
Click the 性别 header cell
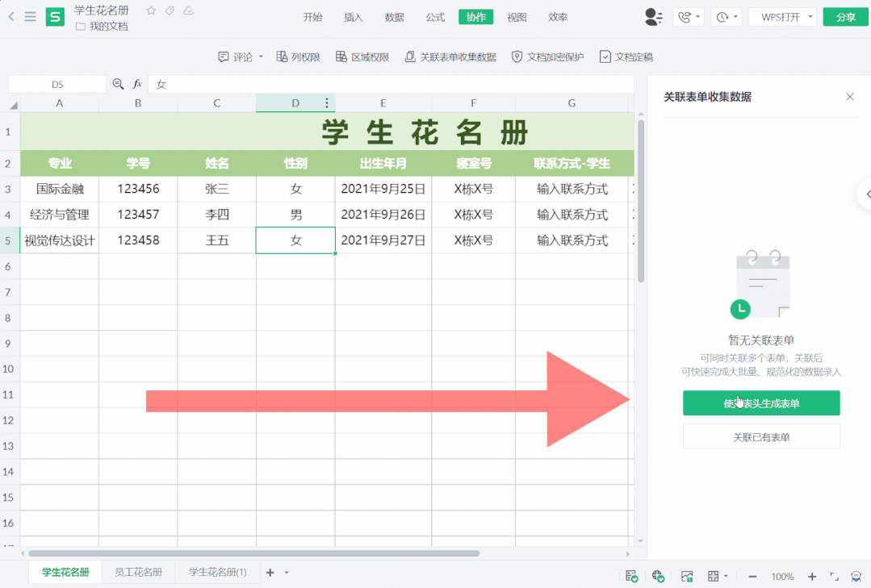295,163
